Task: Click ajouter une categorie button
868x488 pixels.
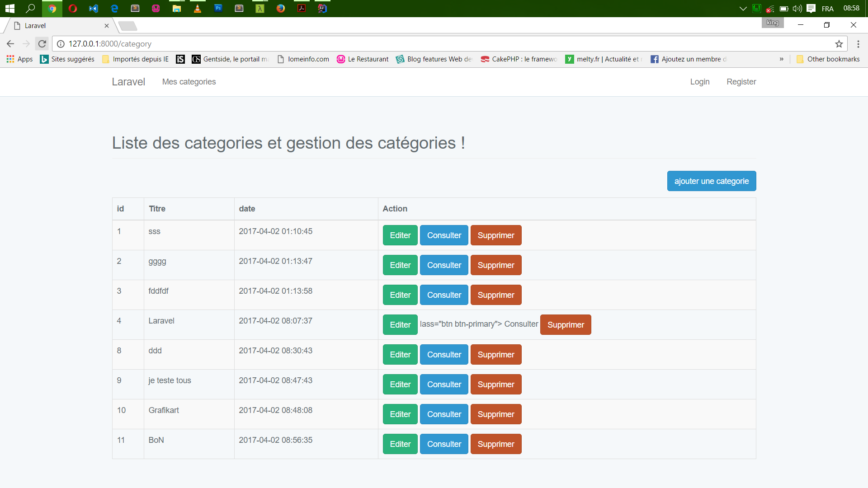Action: [x=712, y=181]
